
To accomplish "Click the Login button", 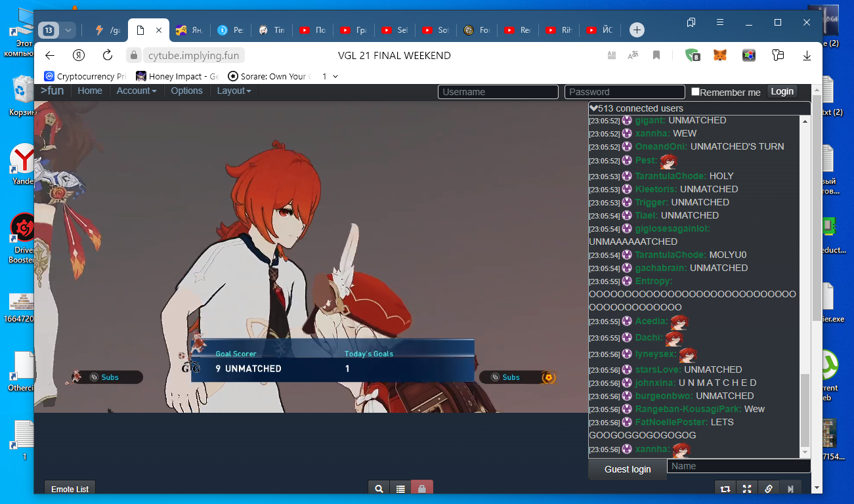I will click(x=782, y=92).
